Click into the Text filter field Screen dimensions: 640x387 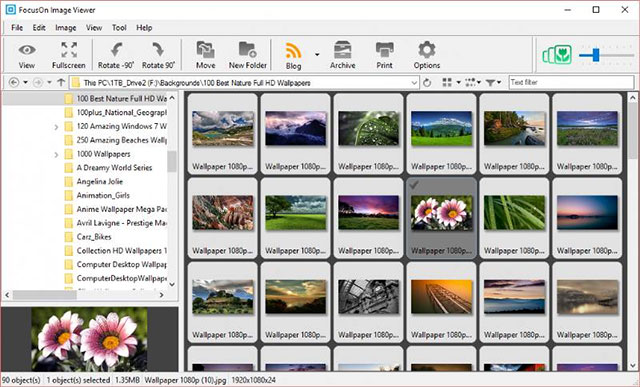point(571,82)
